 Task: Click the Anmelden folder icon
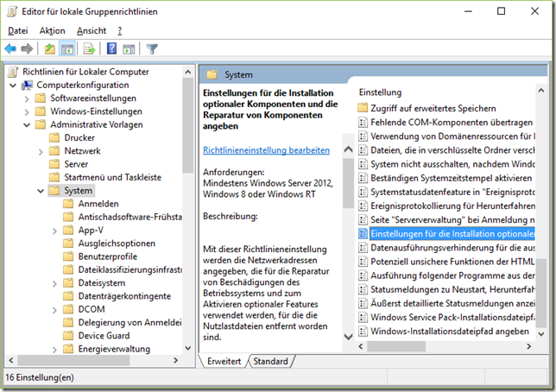[68, 204]
